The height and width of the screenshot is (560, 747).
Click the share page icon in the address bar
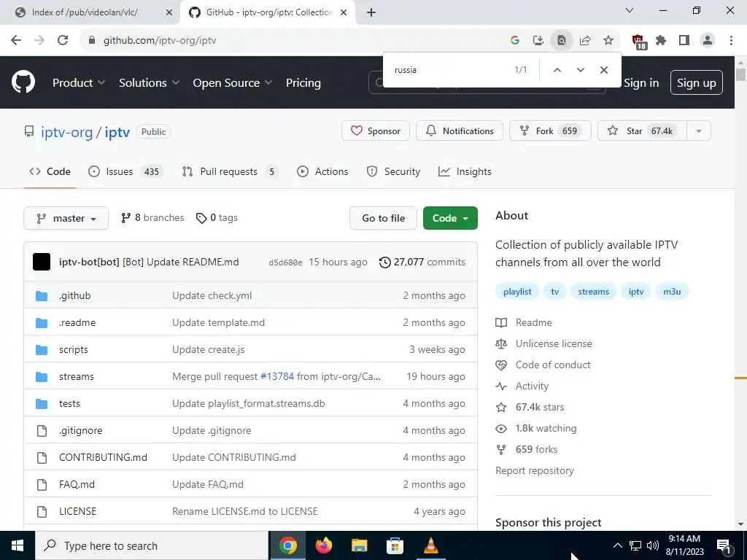tap(584, 41)
